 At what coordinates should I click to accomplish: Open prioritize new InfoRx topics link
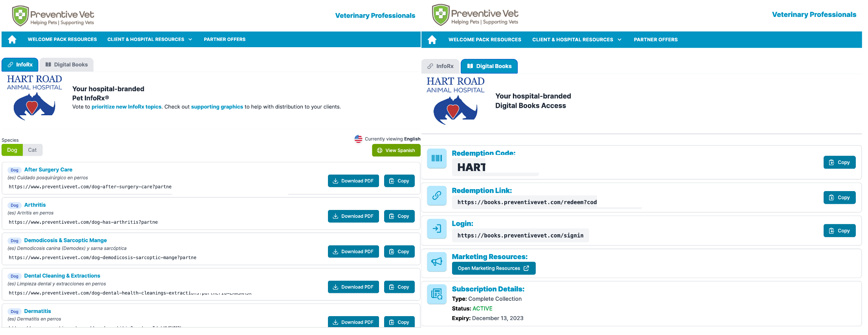pos(126,107)
